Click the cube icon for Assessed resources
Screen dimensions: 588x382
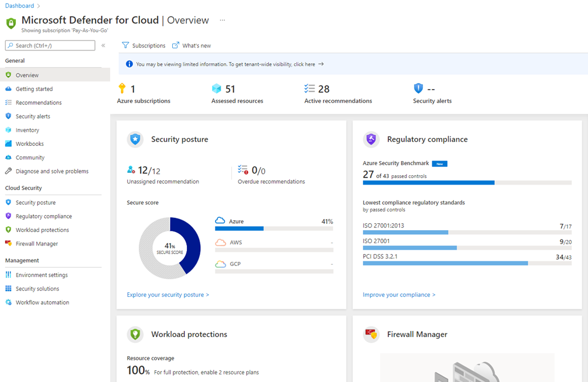click(215, 88)
